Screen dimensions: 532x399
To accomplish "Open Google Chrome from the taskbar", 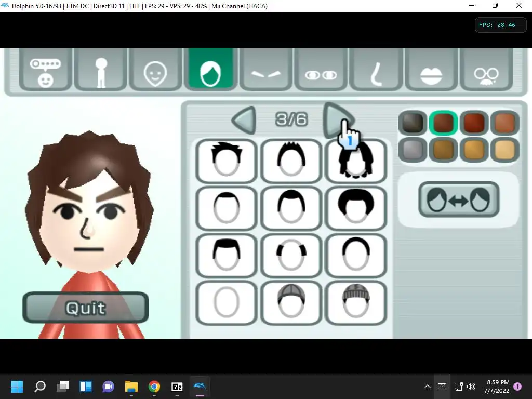I will (x=154, y=386).
